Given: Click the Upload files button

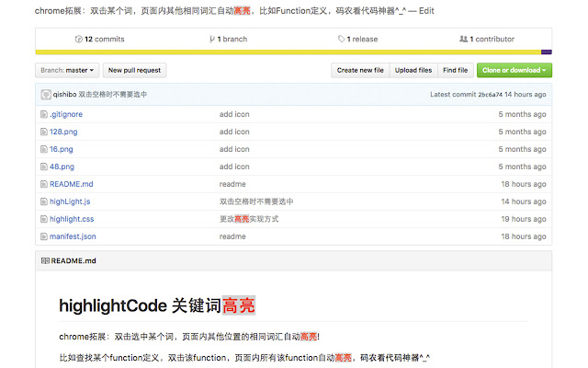Looking at the screenshot, I should point(413,70).
